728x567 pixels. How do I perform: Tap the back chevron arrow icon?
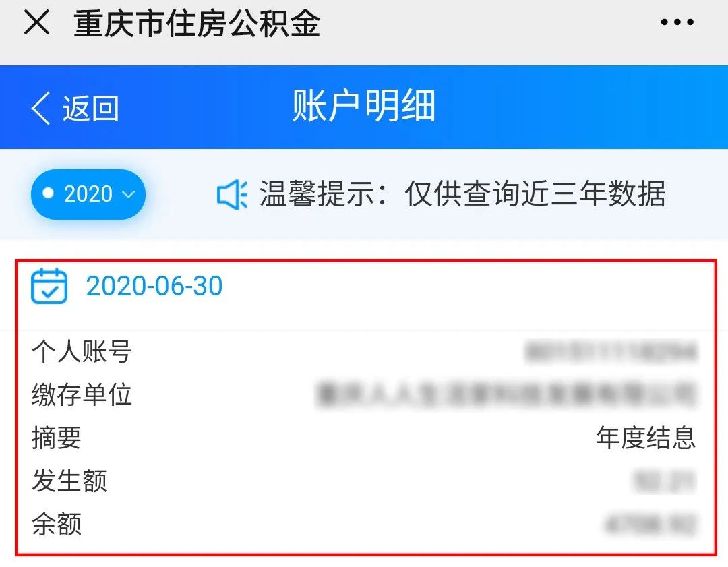[41, 108]
